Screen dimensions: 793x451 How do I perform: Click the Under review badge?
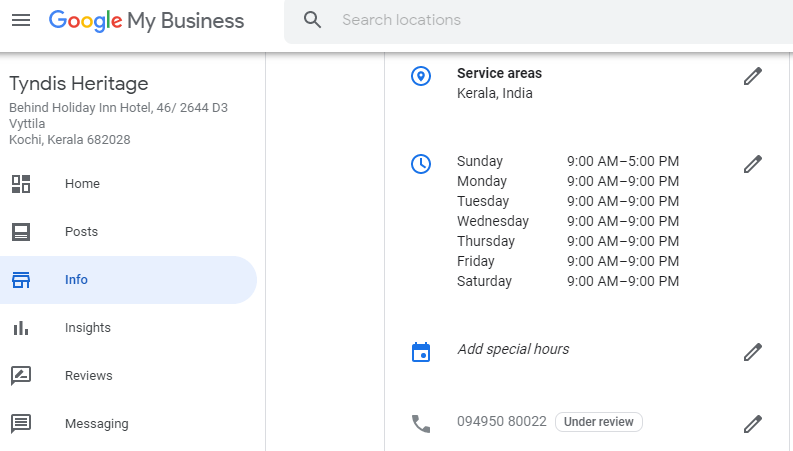coord(599,422)
